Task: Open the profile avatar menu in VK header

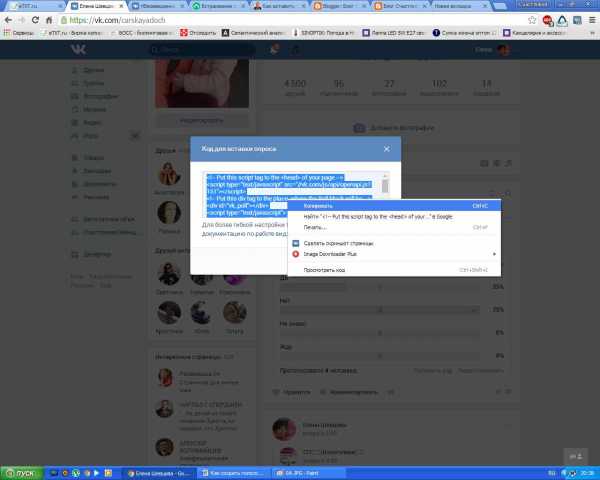Action: (504, 50)
